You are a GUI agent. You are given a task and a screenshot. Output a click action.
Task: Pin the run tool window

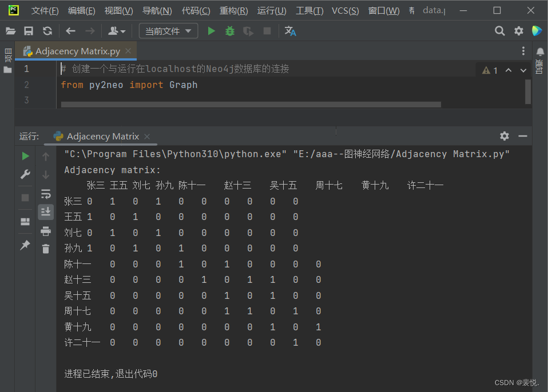point(25,245)
